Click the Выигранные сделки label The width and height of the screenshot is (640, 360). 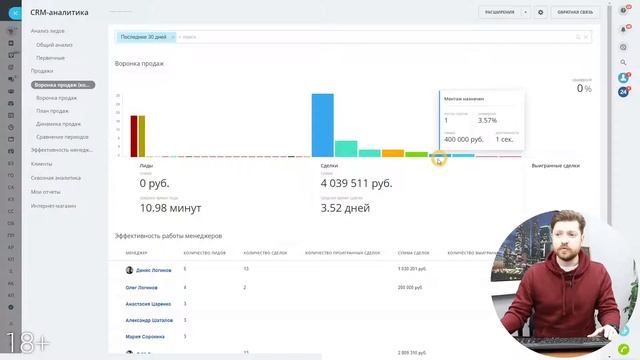point(556,166)
